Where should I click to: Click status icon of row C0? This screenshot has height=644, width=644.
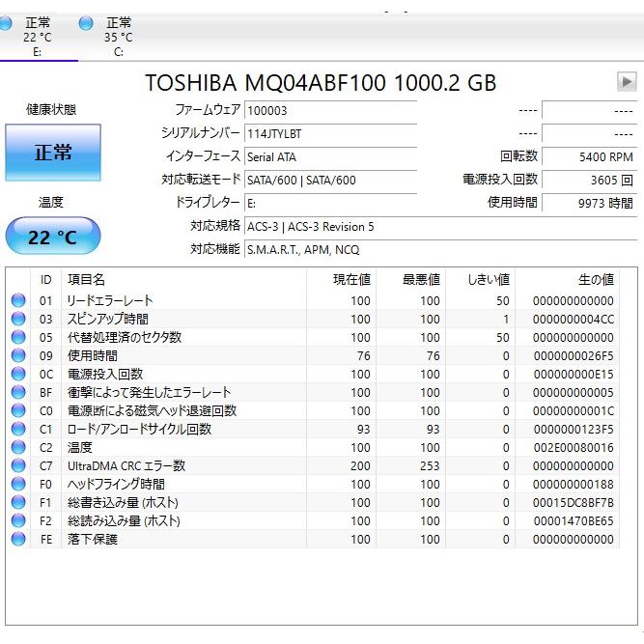tap(18, 410)
